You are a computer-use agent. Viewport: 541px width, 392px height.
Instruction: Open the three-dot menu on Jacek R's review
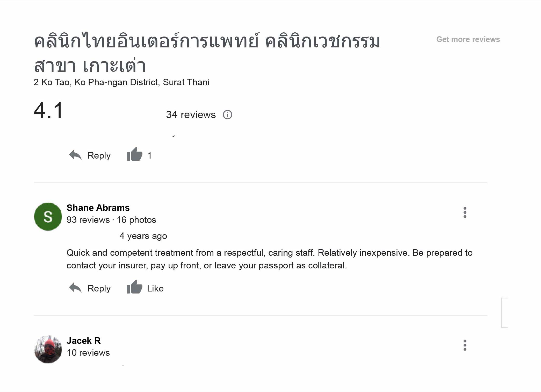coord(465,345)
